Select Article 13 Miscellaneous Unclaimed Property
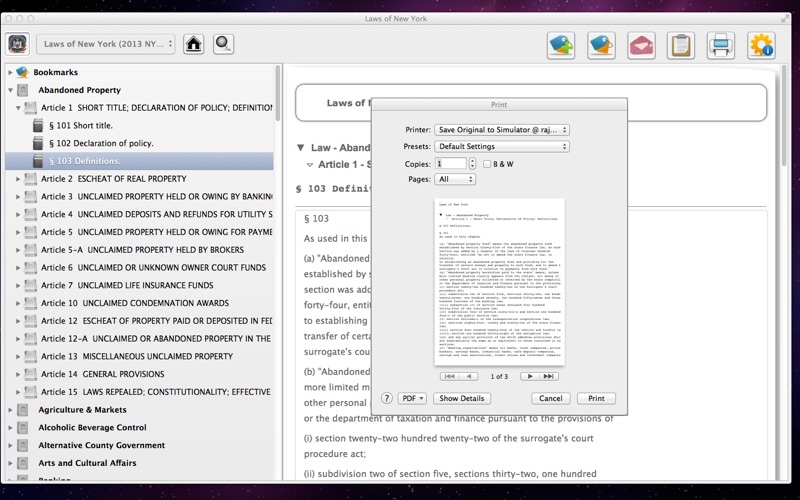 [137, 356]
